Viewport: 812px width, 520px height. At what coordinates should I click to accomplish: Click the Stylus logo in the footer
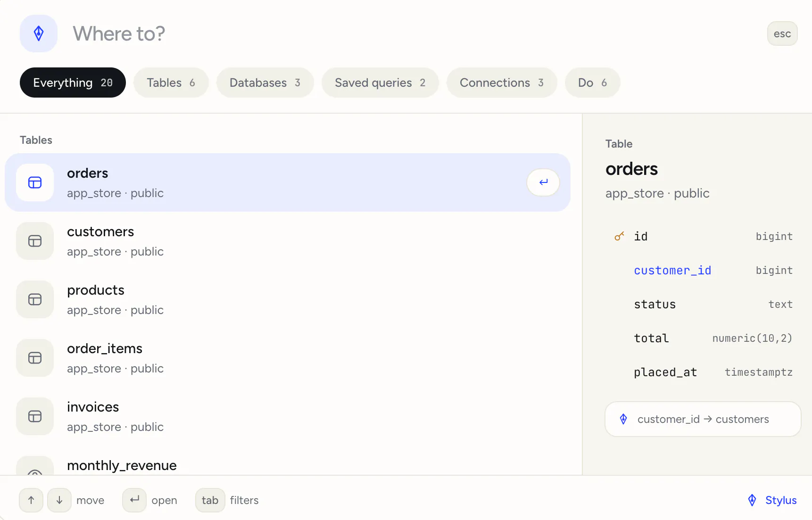tap(752, 500)
